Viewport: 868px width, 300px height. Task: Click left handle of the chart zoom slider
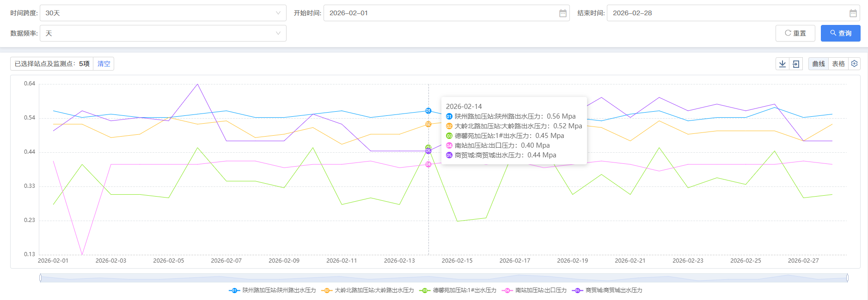(x=41, y=277)
